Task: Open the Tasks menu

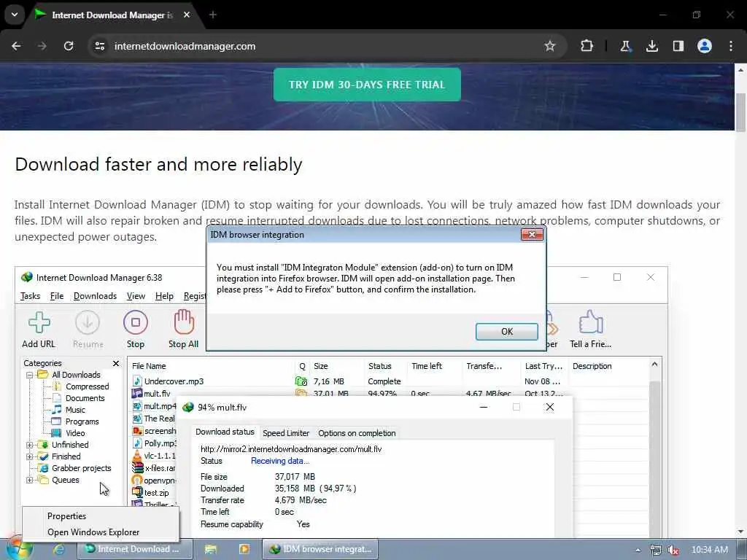Action: 30,296
